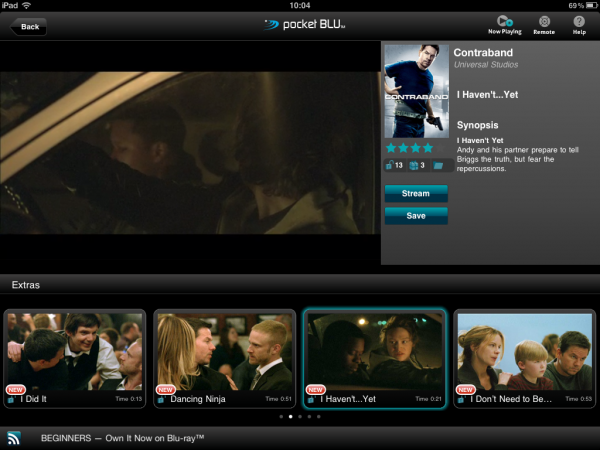Tap the Back button

pyautogui.click(x=28, y=26)
